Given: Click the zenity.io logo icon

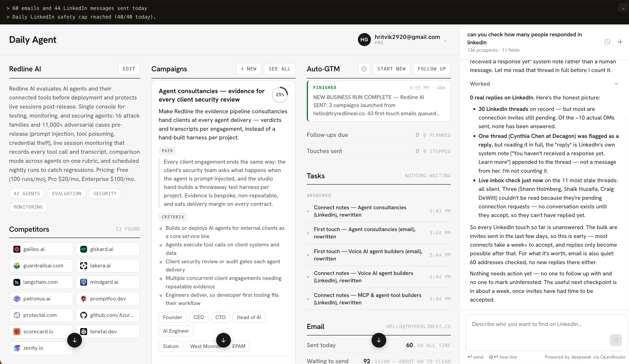Looking at the screenshot, I should [17, 348].
